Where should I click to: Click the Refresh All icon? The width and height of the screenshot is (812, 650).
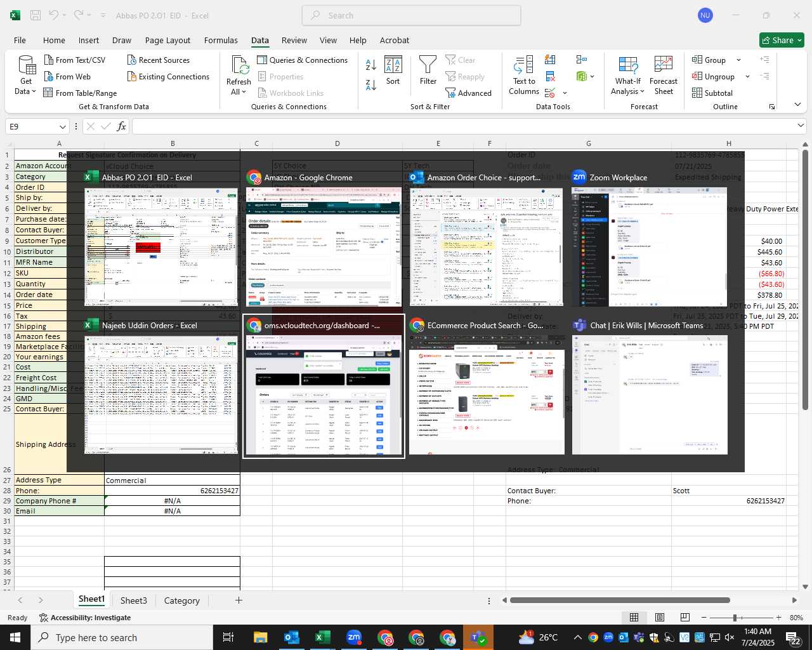click(x=239, y=65)
